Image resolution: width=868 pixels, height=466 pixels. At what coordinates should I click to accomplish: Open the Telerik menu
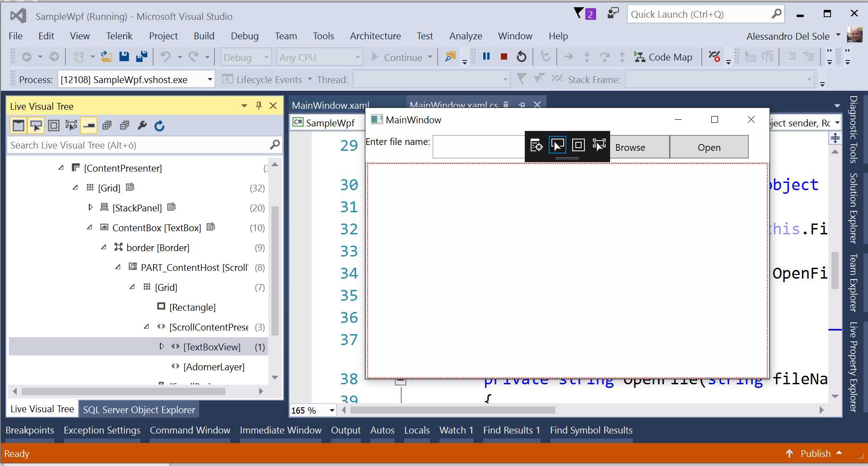click(x=119, y=36)
